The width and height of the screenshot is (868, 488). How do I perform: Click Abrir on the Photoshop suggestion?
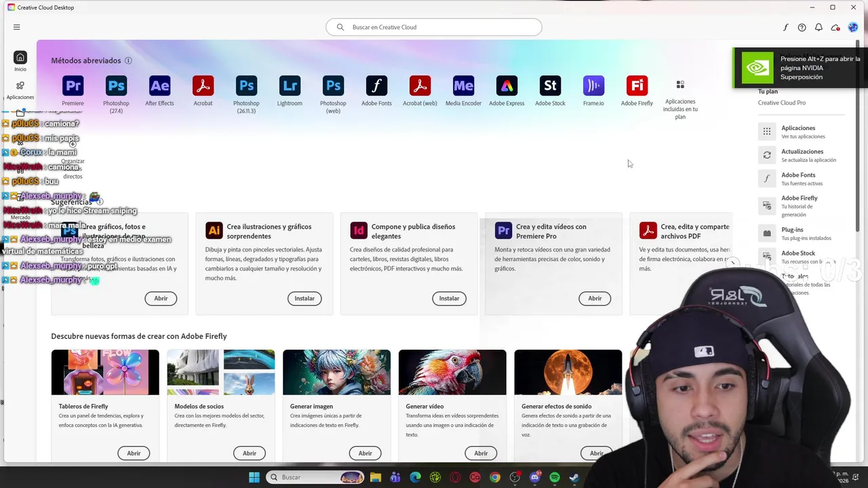coord(161,298)
